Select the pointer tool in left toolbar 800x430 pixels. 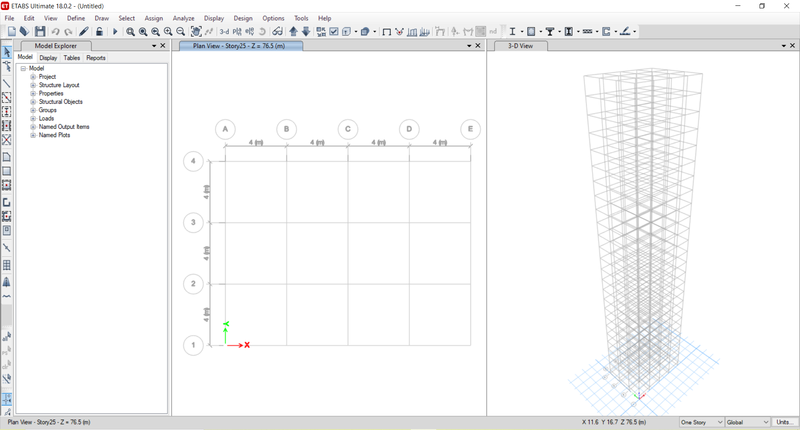(x=7, y=52)
